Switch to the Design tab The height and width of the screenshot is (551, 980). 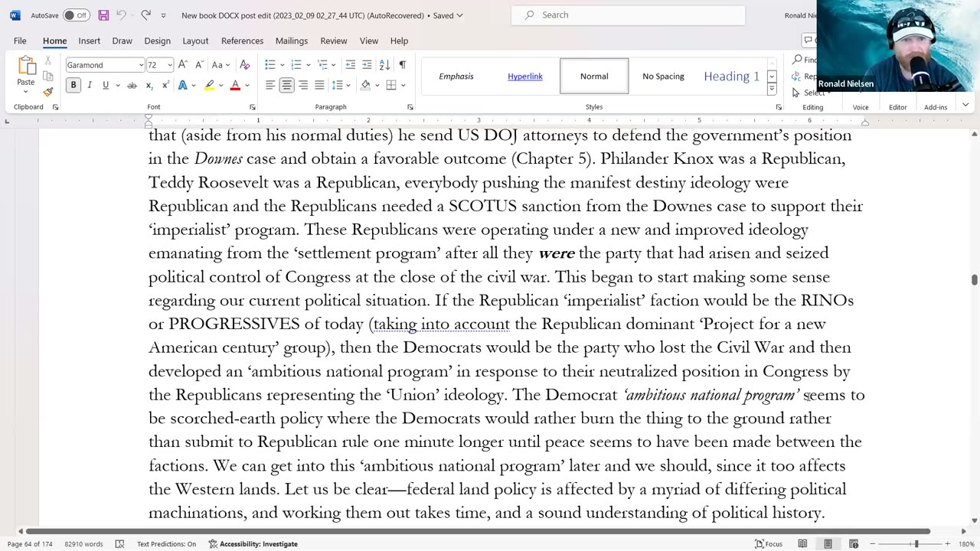tap(157, 41)
